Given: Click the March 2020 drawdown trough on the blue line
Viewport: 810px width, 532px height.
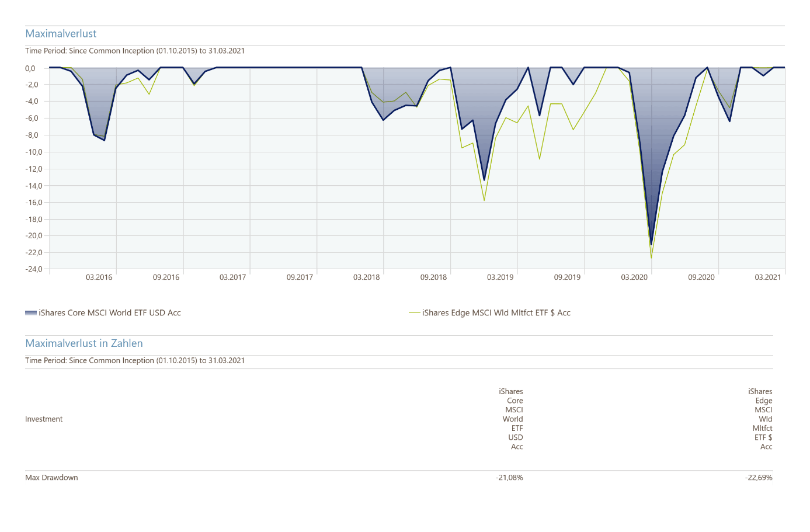Looking at the screenshot, I should coord(651,244).
